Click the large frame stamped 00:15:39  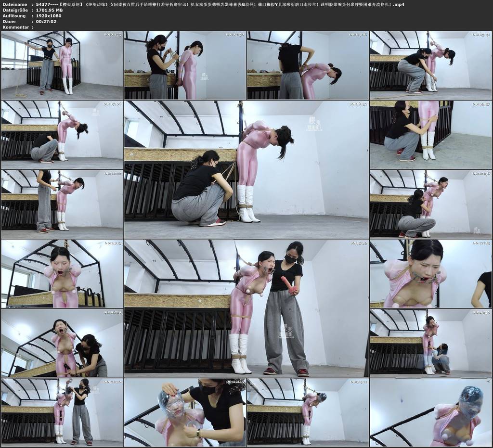(246, 308)
